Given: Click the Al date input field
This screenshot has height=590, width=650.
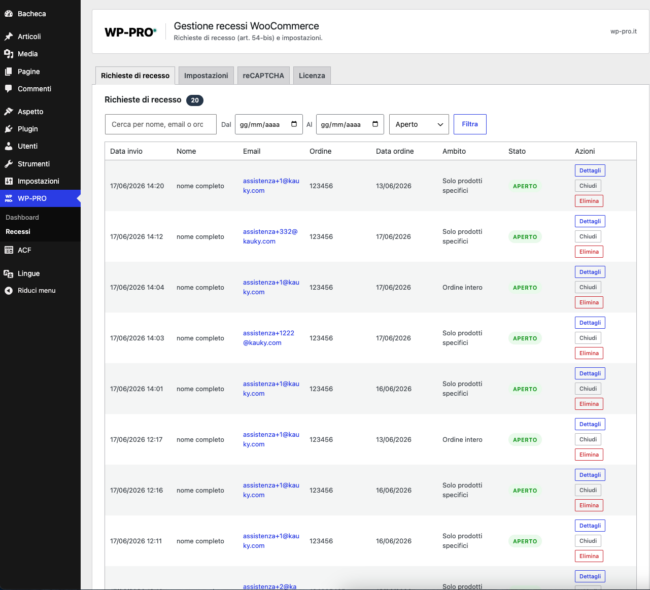Looking at the screenshot, I should click(350, 124).
